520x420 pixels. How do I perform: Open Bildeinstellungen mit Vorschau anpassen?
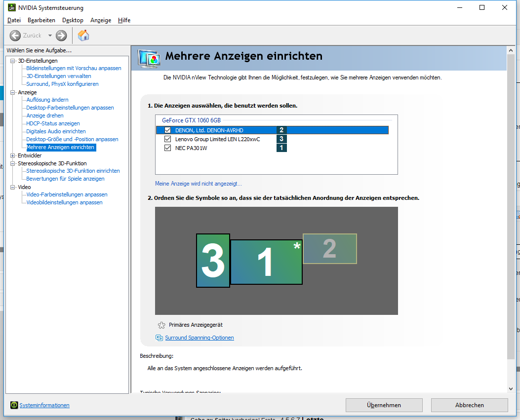74,68
